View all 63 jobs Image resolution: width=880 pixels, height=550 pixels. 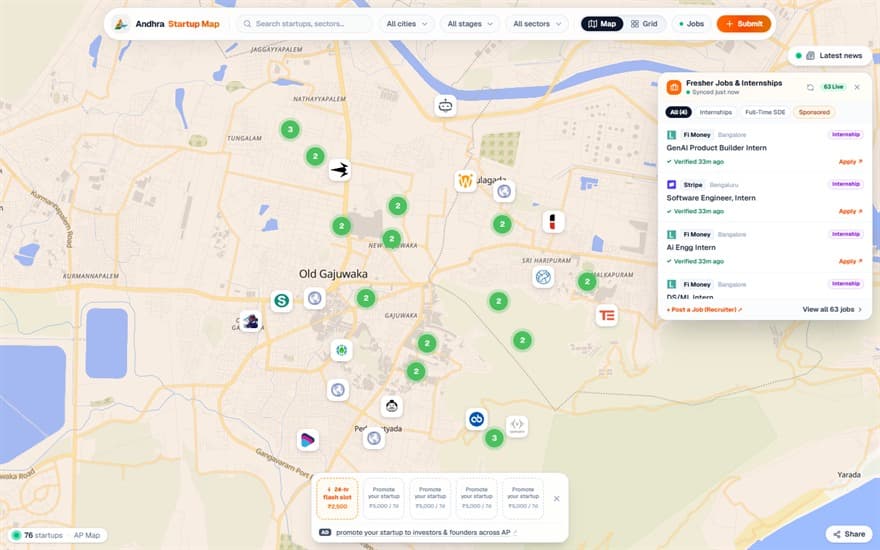pos(832,310)
